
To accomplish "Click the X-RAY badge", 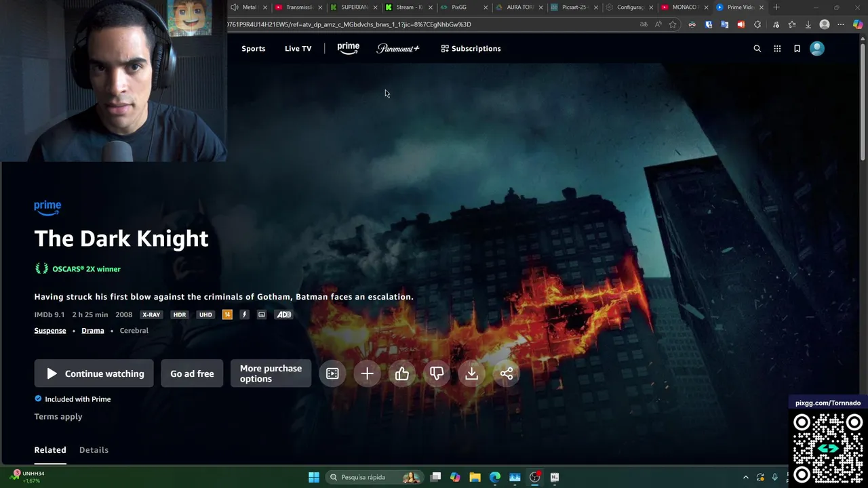I will [x=151, y=314].
